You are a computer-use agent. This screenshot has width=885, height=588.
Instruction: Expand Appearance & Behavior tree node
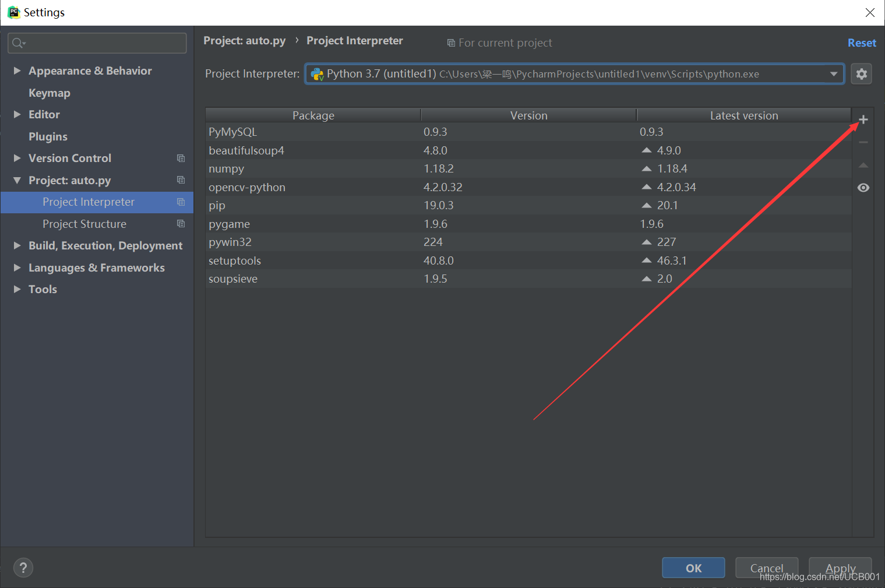click(x=17, y=71)
